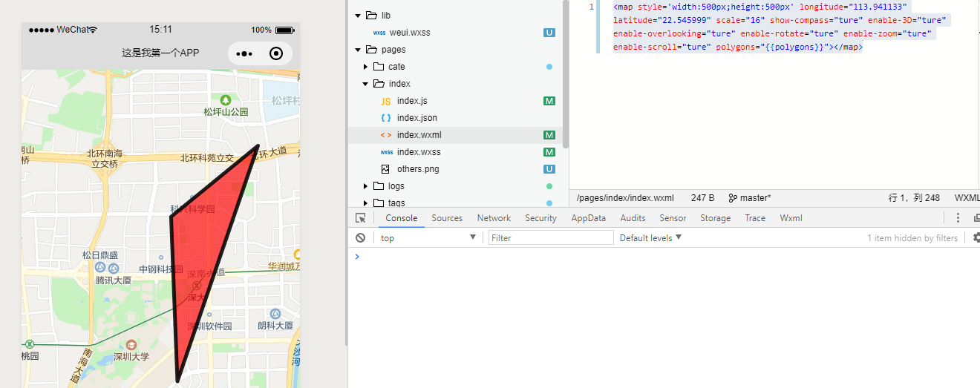The width and height of the screenshot is (980, 388).
Task: Activate the inspect element picker icon
Action: [x=360, y=218]
